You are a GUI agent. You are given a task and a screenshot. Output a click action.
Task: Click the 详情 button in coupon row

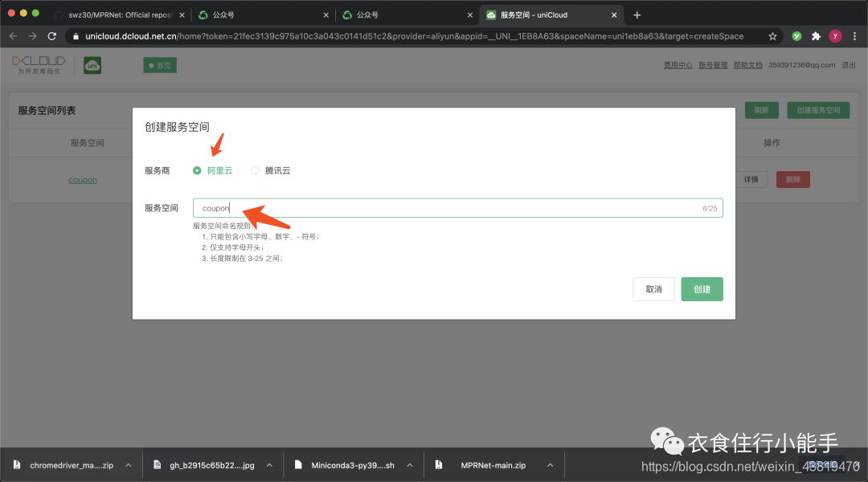pyautogui.click(x=751, y=179)
